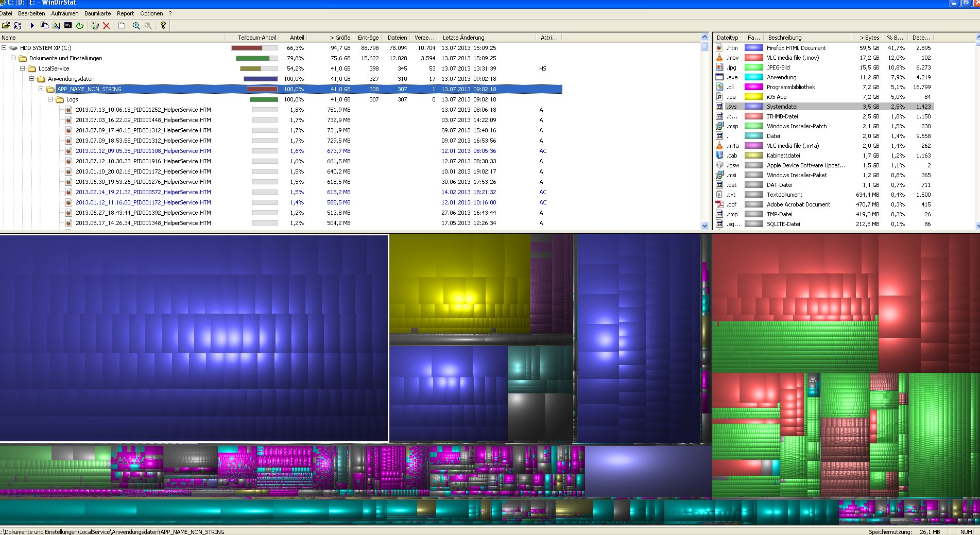Click the yellow question mark help icon
The height and width of the screenshot is (535, 980).
click(163, 25)
